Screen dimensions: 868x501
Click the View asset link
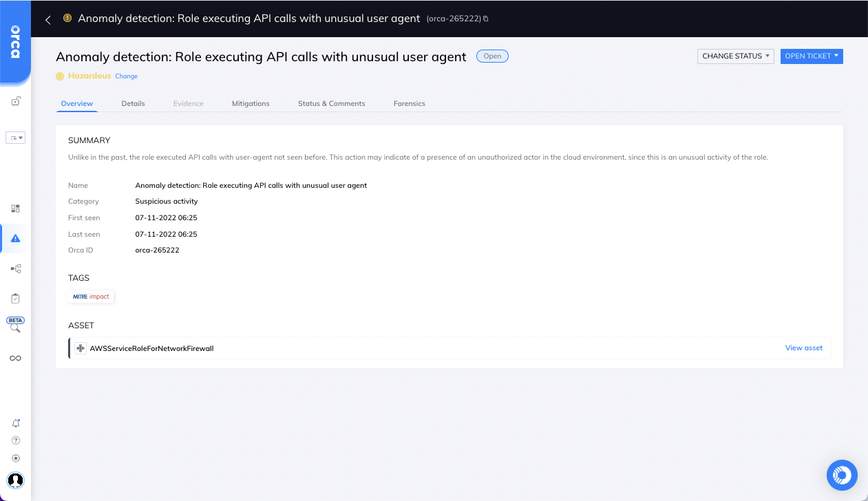coord(803,348)
